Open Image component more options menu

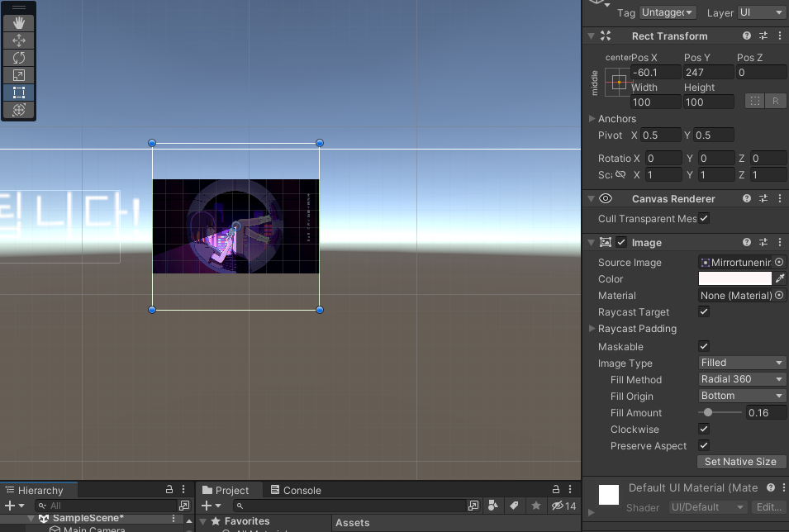click(x=780, y=242)
